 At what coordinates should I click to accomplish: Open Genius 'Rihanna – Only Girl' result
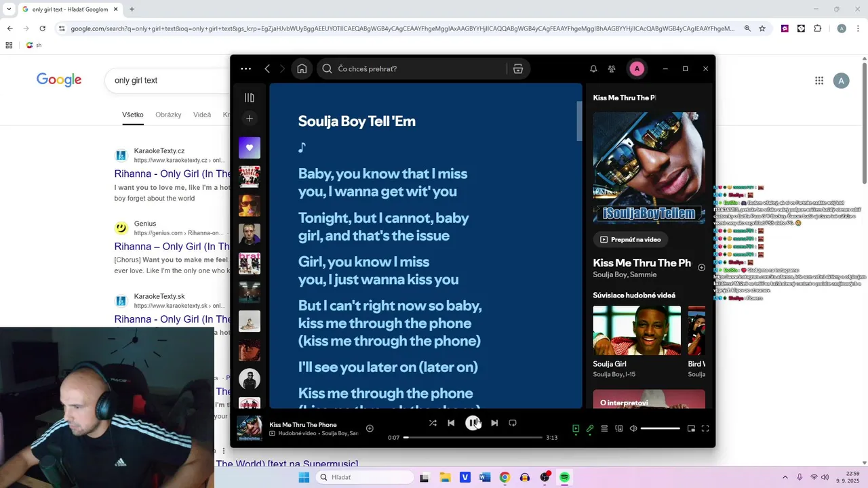(x=172, y=247)
